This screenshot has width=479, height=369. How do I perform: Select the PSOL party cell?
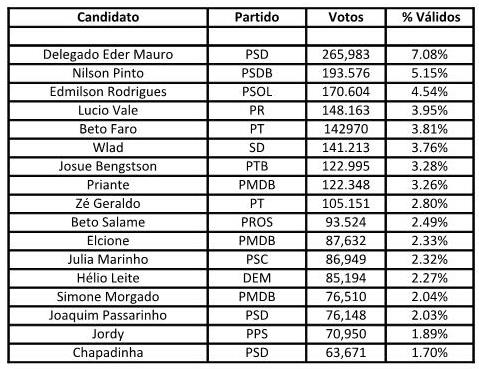(x=257, y=92)
